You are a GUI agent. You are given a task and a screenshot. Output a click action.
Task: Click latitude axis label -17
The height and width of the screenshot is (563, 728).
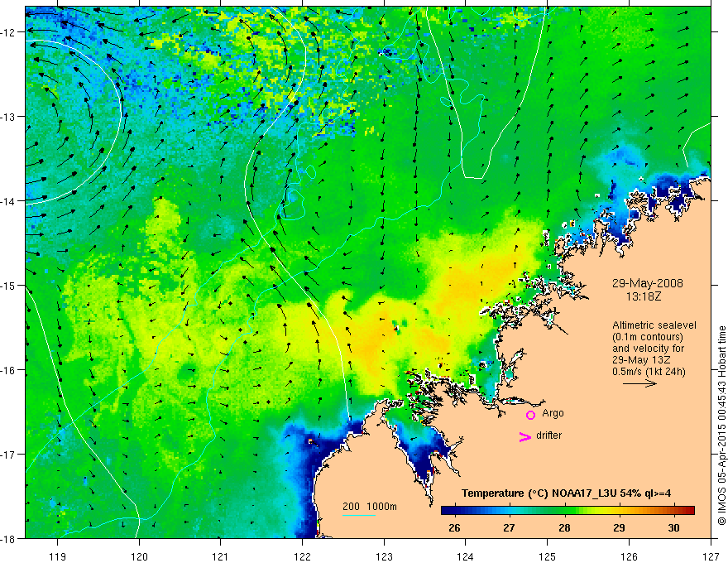(7, 455)
